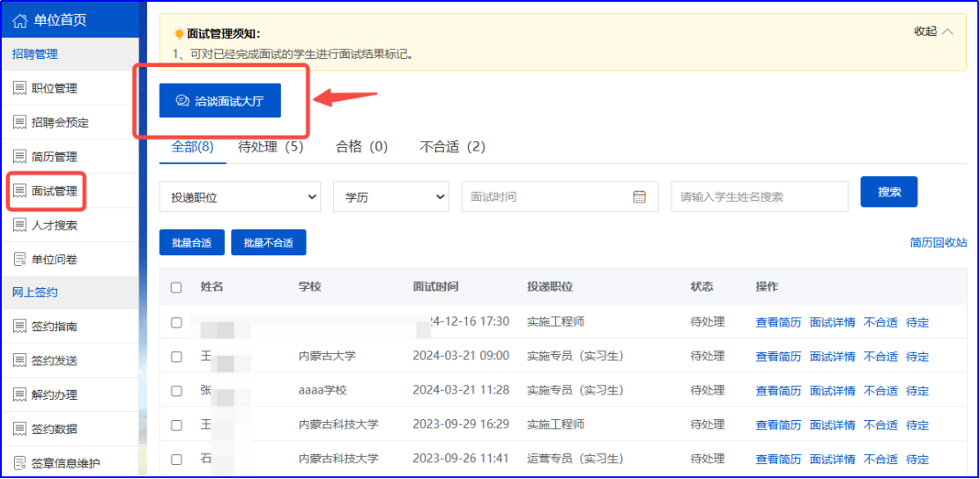The height and width of the screenshot is (479, 980).
Task: Open the 学历 dropdown filter
Action: [391, 197]
